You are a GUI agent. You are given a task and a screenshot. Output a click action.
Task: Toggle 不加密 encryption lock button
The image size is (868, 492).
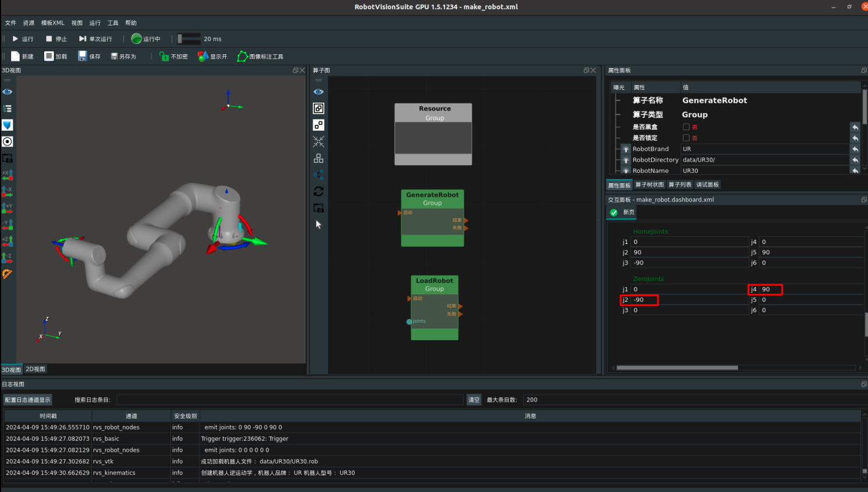(174, 57)
